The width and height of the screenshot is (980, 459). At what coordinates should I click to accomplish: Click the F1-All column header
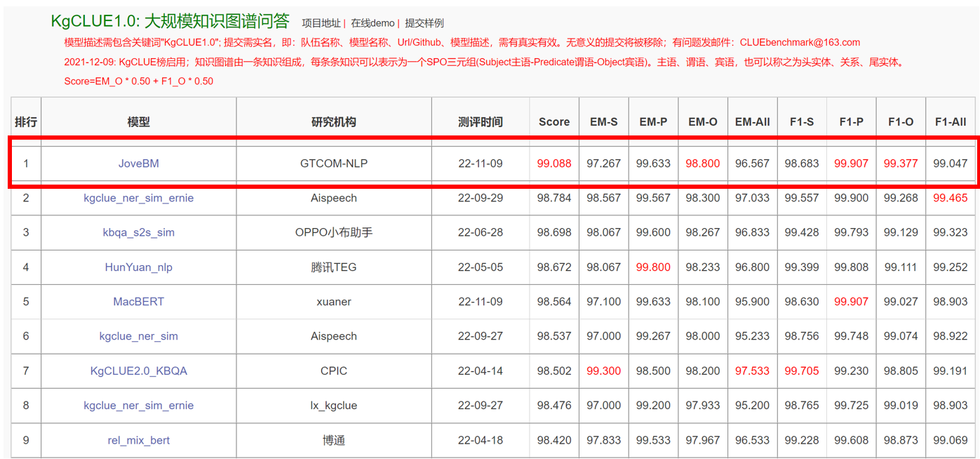950,121
